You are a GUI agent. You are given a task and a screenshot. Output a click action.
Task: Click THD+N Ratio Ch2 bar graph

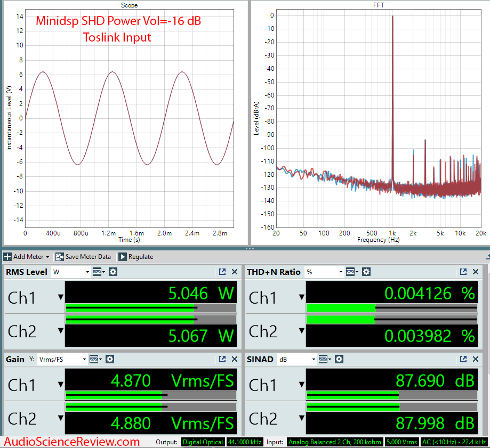click(392, 320)
